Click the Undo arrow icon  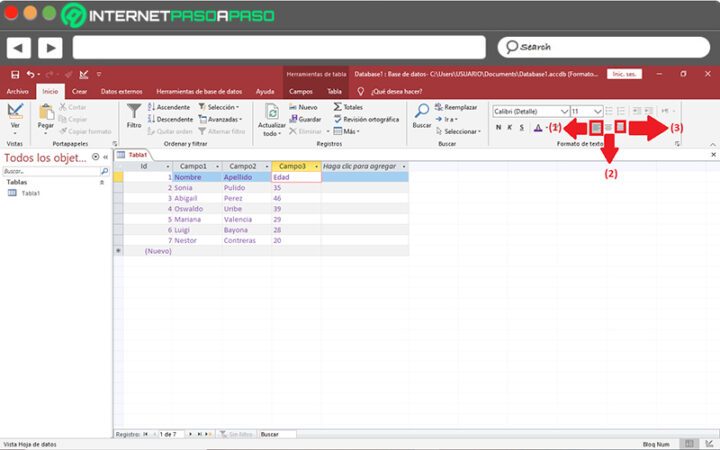point(30,74)
